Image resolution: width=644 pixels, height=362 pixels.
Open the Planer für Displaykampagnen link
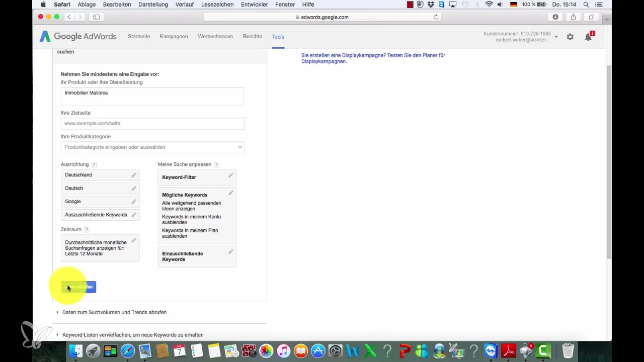point(373,58)
